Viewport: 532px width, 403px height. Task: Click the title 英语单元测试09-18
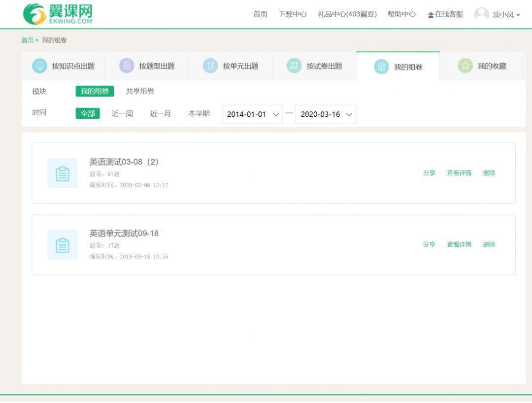124,234
